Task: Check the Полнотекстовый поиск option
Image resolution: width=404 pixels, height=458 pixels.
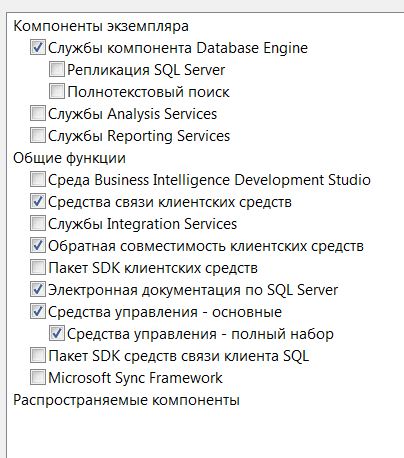Action: (57, 91)
